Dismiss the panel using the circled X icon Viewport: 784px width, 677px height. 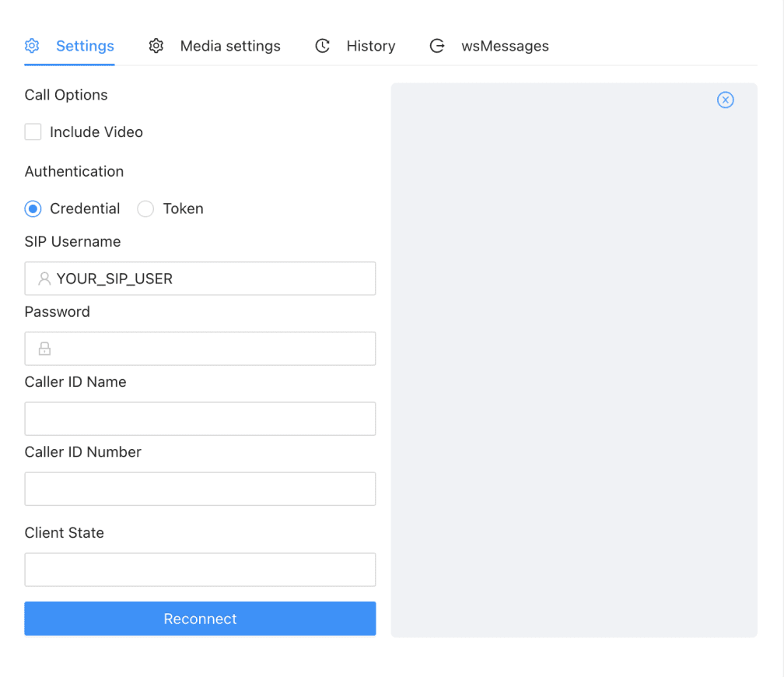[x=726, y=100]
